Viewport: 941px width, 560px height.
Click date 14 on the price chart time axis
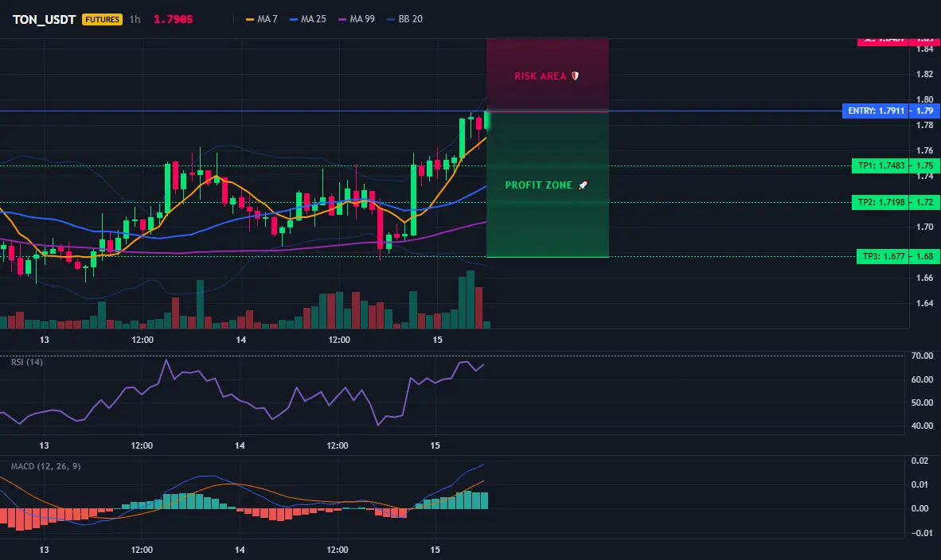click(x=240, y=340)
